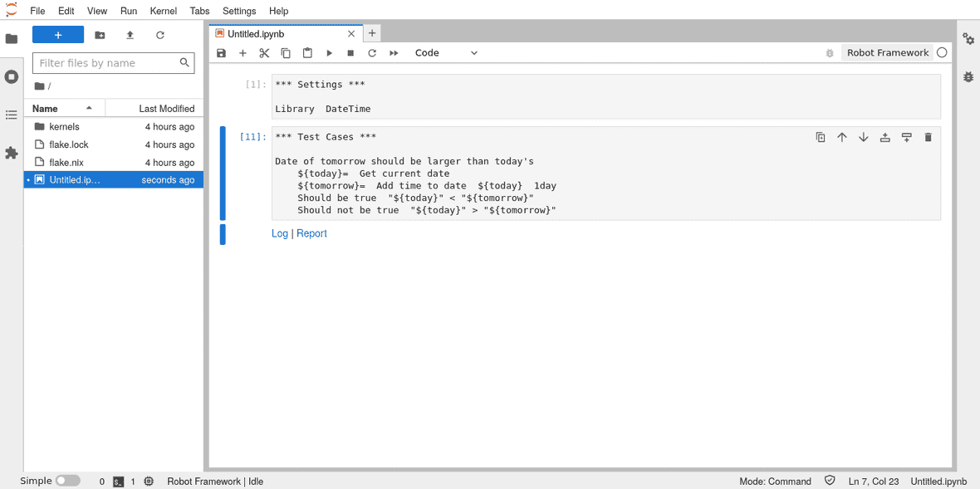Open the Log link in the output
The image size is (980, 489).
click(x=279, y=233)
